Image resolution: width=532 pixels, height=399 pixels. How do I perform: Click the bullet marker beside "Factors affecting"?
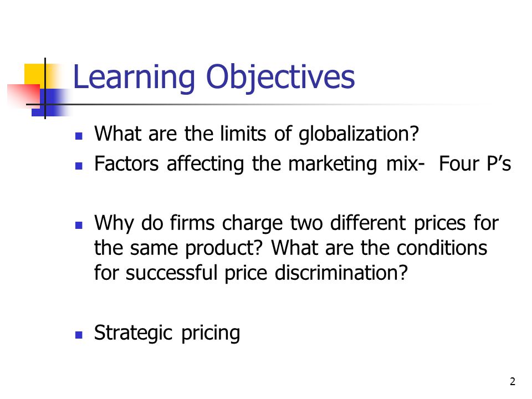tap(79, 166)
